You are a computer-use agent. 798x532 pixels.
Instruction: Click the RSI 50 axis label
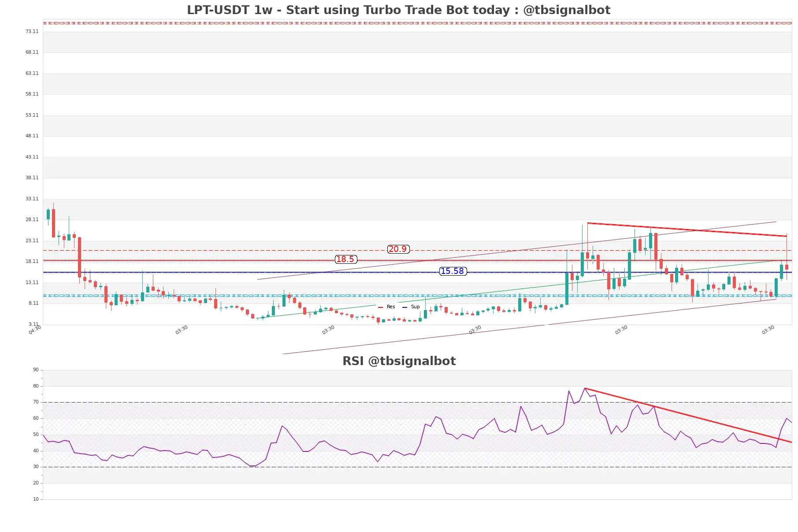(36, 435)
